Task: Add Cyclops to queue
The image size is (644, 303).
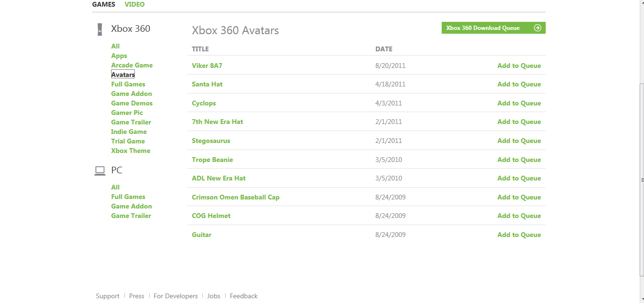Action: [519, 103]
